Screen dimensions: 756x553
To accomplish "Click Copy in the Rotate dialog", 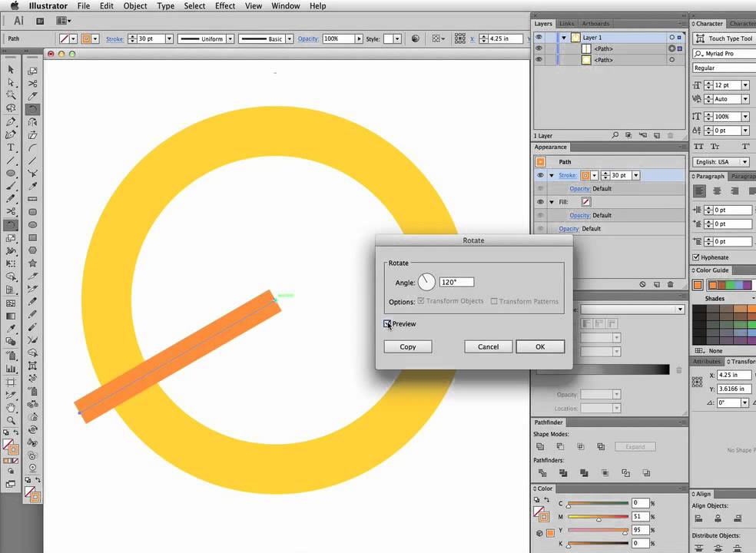I will (408, 346).
